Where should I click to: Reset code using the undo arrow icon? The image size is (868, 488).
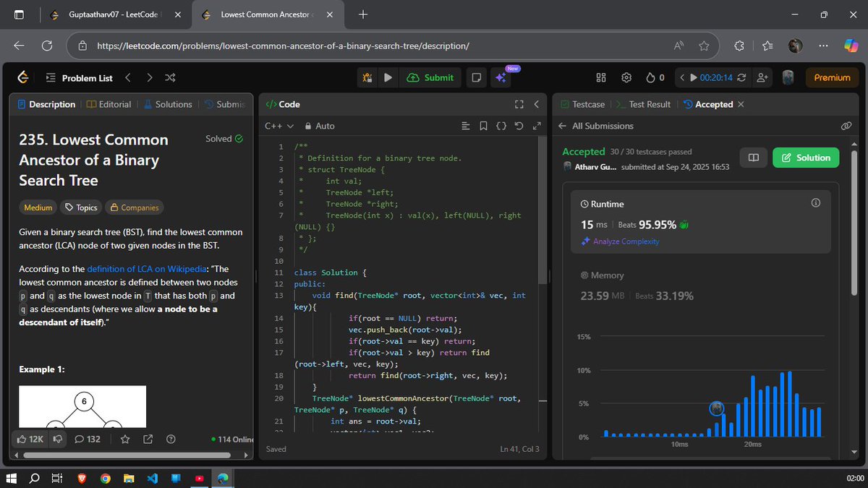(519, 126)
